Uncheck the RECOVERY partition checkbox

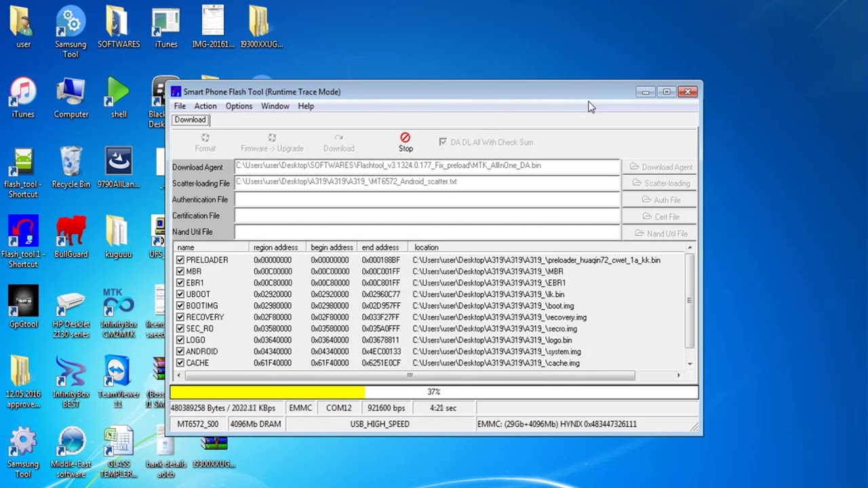pyautogui.click(x=180, y=317)
